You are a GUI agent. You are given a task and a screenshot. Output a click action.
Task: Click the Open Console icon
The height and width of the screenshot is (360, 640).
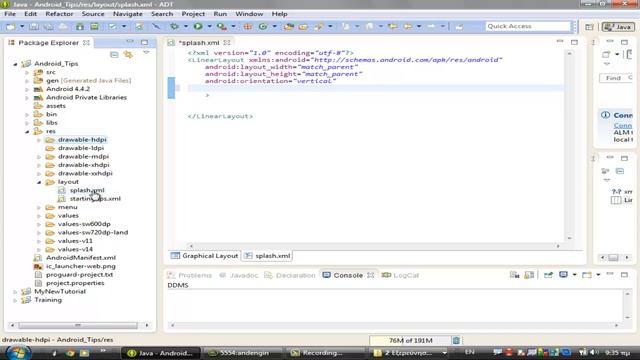click(x=587, y=275)
